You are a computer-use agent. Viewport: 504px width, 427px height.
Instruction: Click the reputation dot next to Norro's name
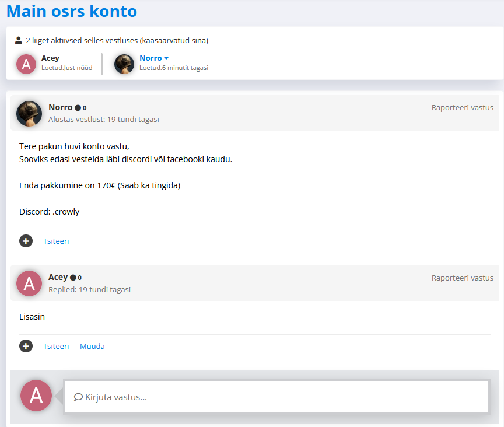pos(78,108)
